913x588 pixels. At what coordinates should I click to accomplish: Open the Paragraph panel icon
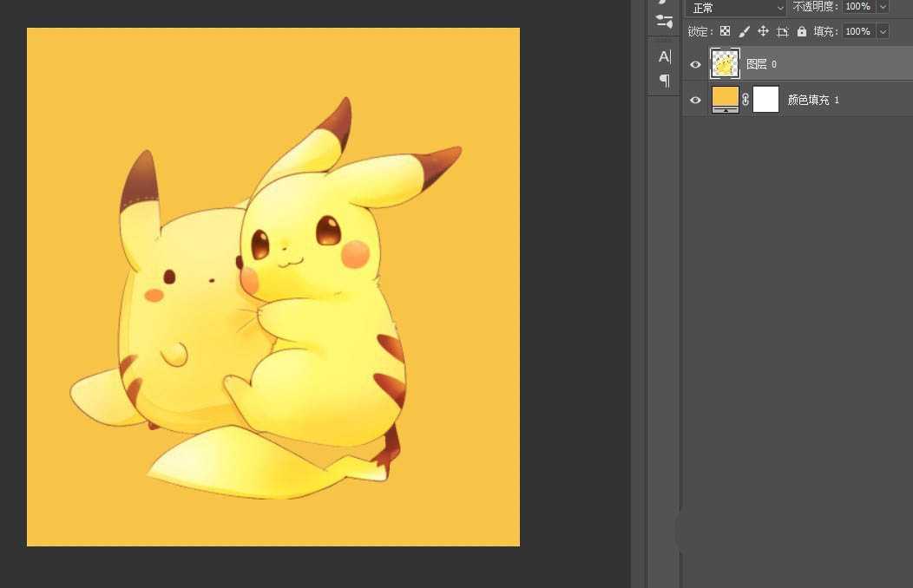coord(664,80)
